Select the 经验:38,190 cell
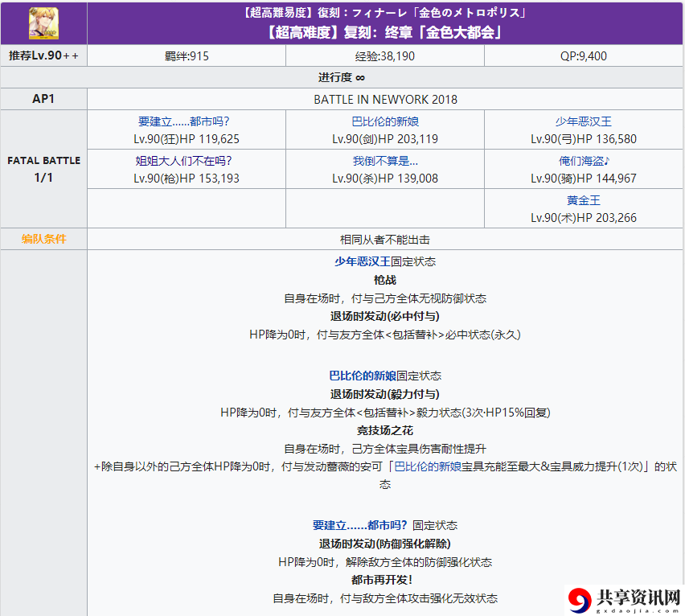 click(x=385, y=56)
